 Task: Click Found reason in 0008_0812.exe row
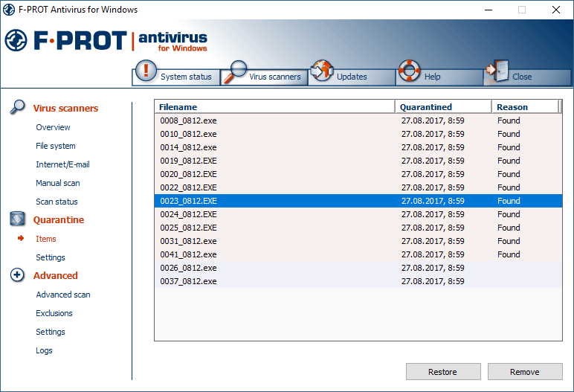[x=509, y=121]
